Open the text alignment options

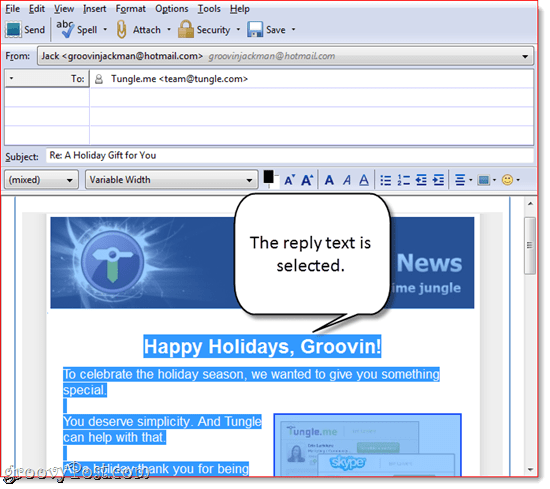tap(463, 180)
